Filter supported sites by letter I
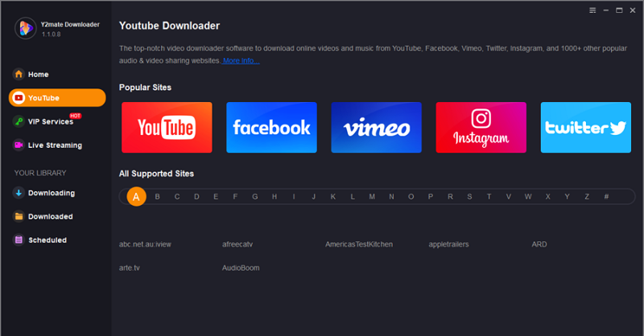The width and height of the screenshot is (644, 336). click(294, 196)
